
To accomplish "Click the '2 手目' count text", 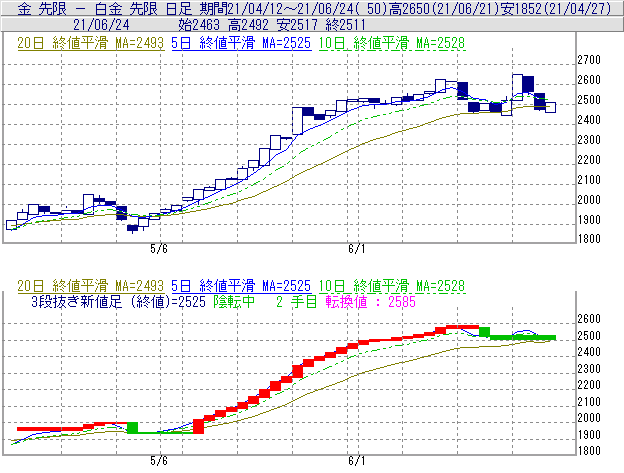I will (296, 302).
